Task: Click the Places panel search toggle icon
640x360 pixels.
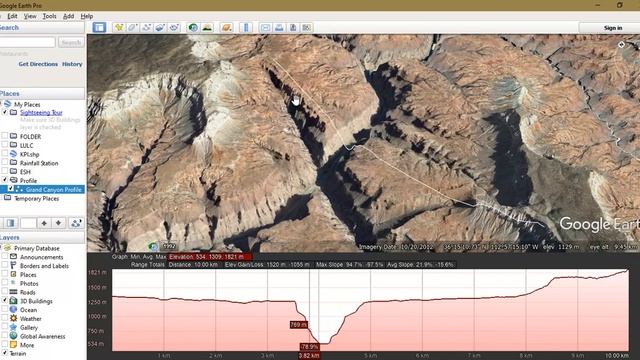Action: pyautogui.click(x=10, y=223)
